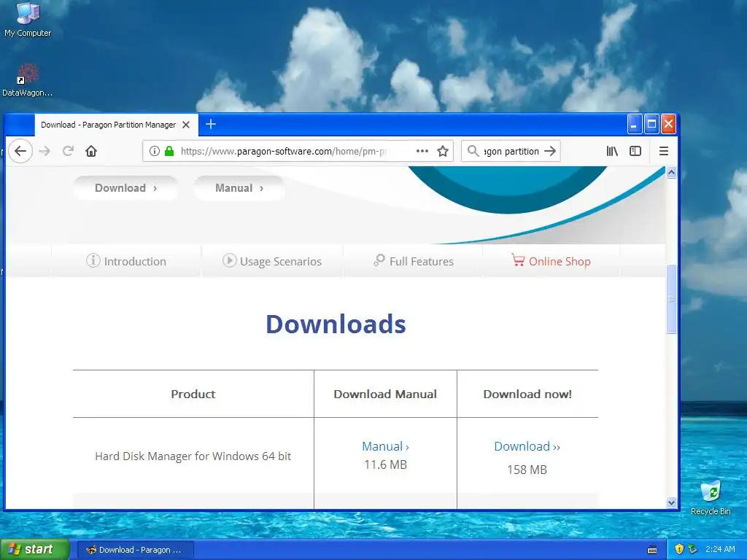Click the network tray icon beside the clock
Screen dimensions: 747x560
point(693,549)
